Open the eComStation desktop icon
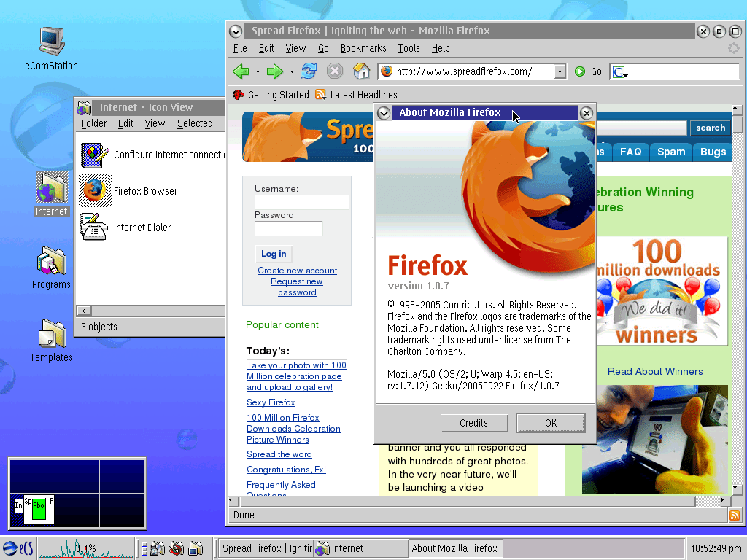 pyautogui.click(x=50, y=40)
